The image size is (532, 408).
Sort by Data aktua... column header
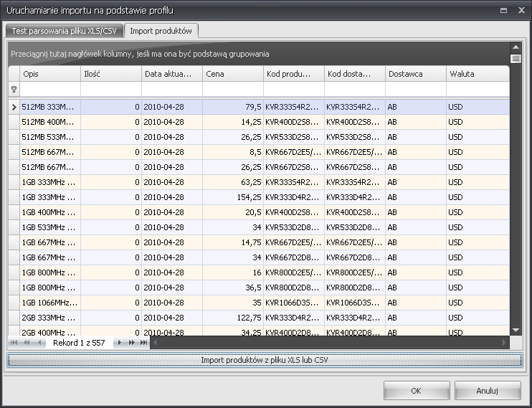click(172, 74)
